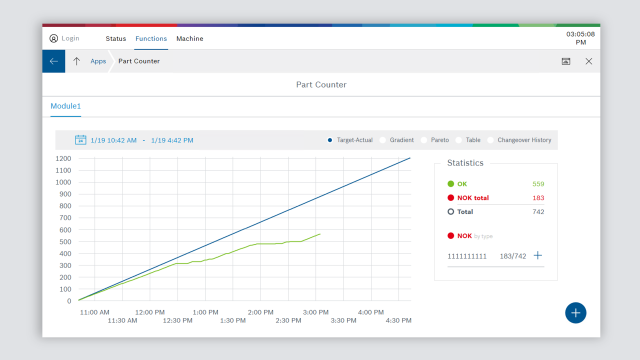The image size is (640, 360).
Task: Select the Pareto view radio button
Action: [x=424, y=140]
